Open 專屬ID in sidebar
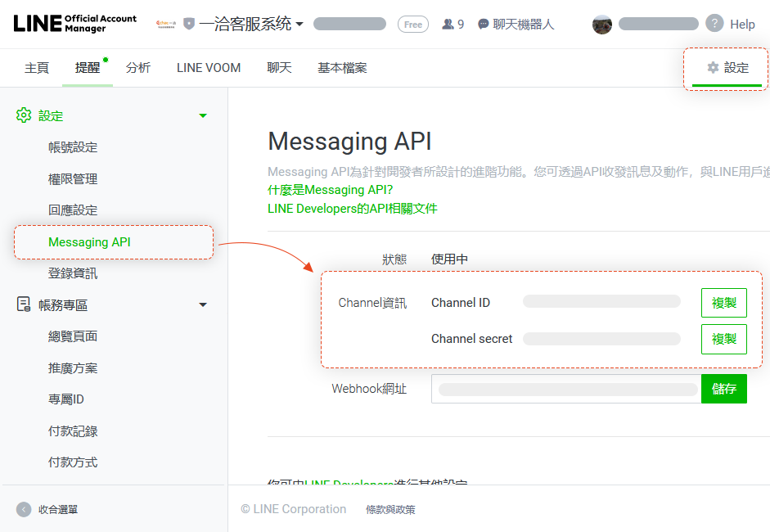770x532 pixels. tap(65, 399)
